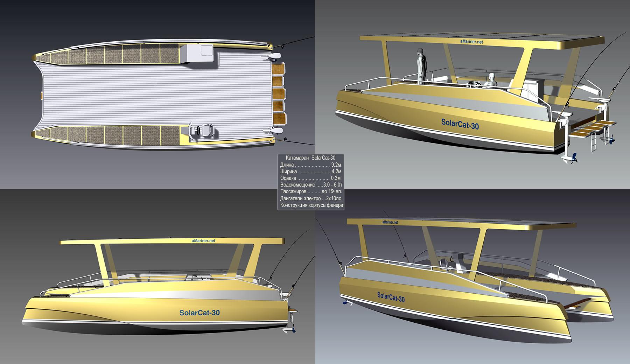Click the Осадка 0,3м specification line

(x=310, y=178)
